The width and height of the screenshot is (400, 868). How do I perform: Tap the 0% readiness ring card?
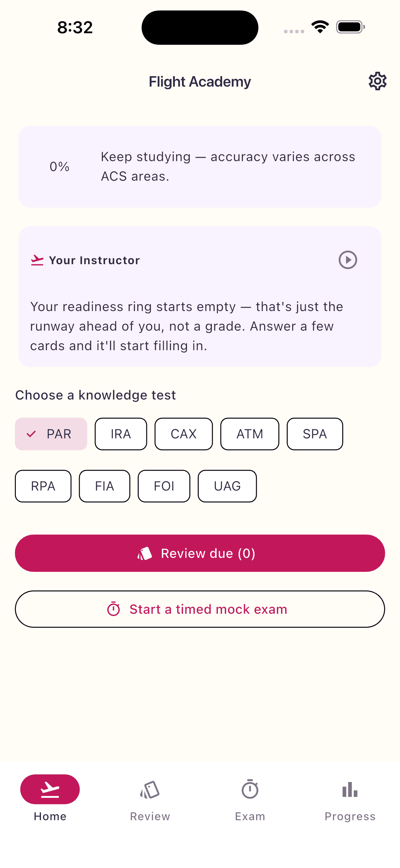click(x=200, y=166)
